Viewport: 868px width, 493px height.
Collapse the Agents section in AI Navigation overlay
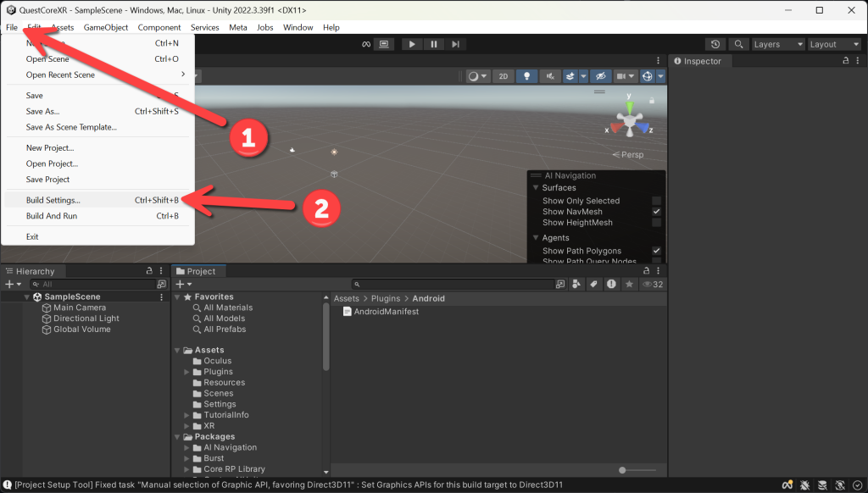(x=536, y=237)
